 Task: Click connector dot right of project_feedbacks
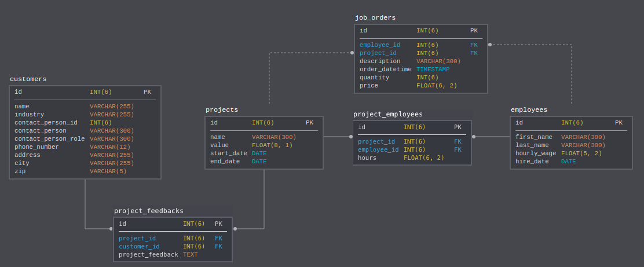pos(235,229)
